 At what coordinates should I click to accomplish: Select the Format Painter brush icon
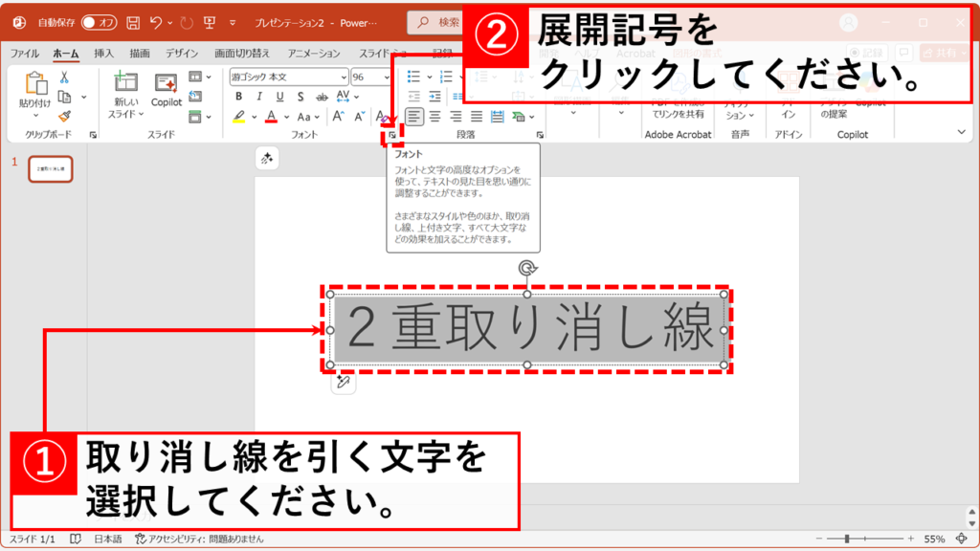tap(64, 117)
